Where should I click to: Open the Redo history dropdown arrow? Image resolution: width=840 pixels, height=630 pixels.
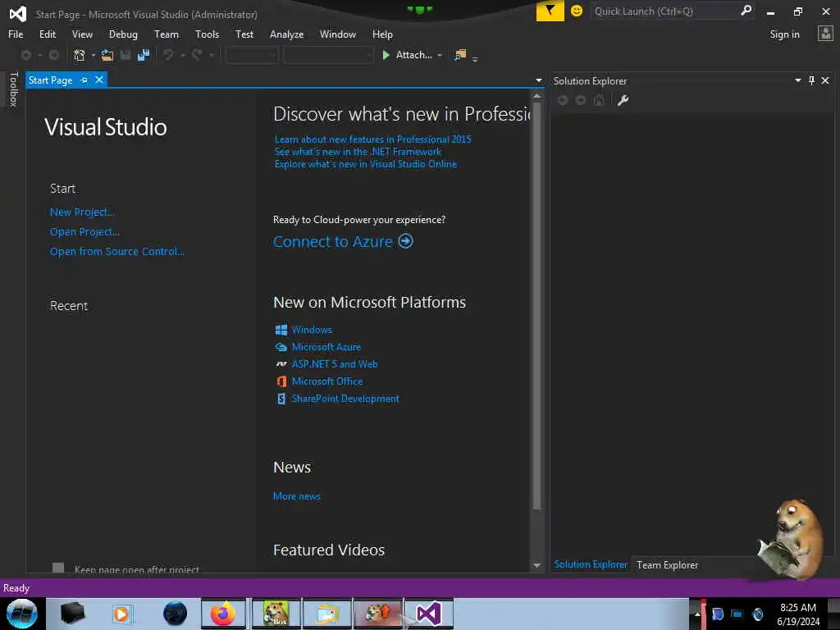point(211,55)
